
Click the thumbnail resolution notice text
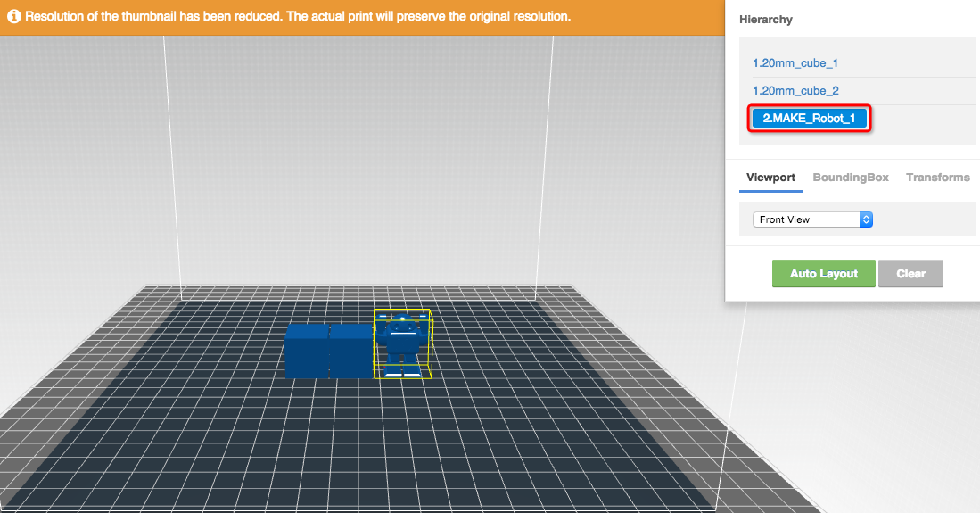point(298,16)
